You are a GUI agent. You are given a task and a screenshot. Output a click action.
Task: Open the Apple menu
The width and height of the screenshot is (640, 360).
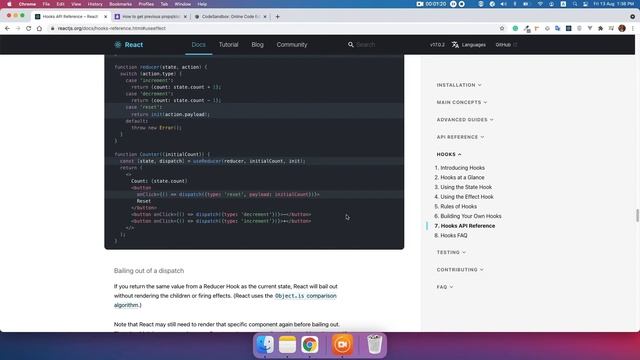click(x=9, y=4)
